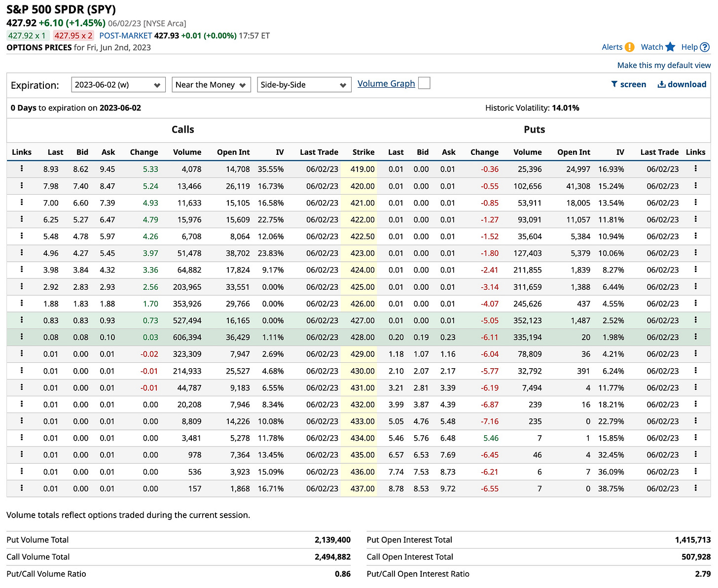Open calls links menu for strike 433.00
This screenshot has width=718, height=588.
pyautogui.click(x=22, y=420)
